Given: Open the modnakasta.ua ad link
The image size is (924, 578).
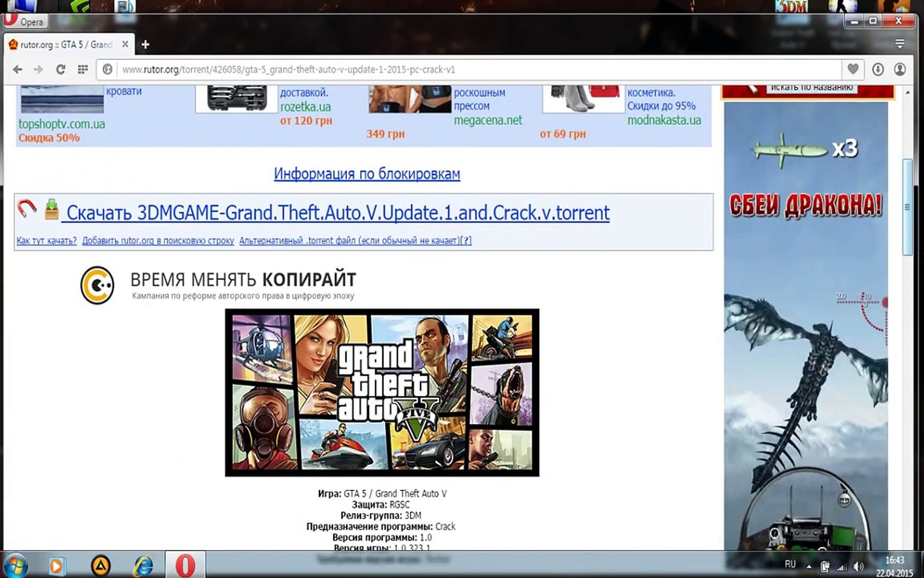Looking at the screenshot, I should [x=664, y=120].
